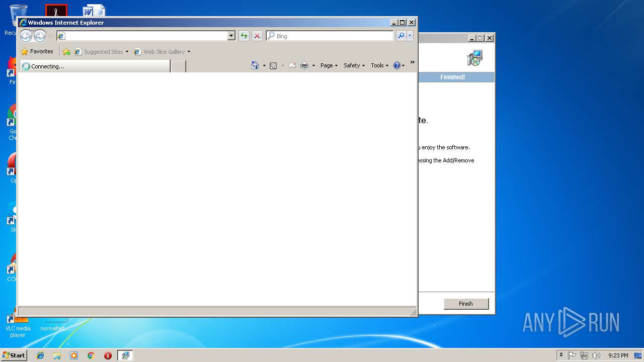Click the RSS Feeds icon
The width and height of the screenshot is (644, 362).
273,65
